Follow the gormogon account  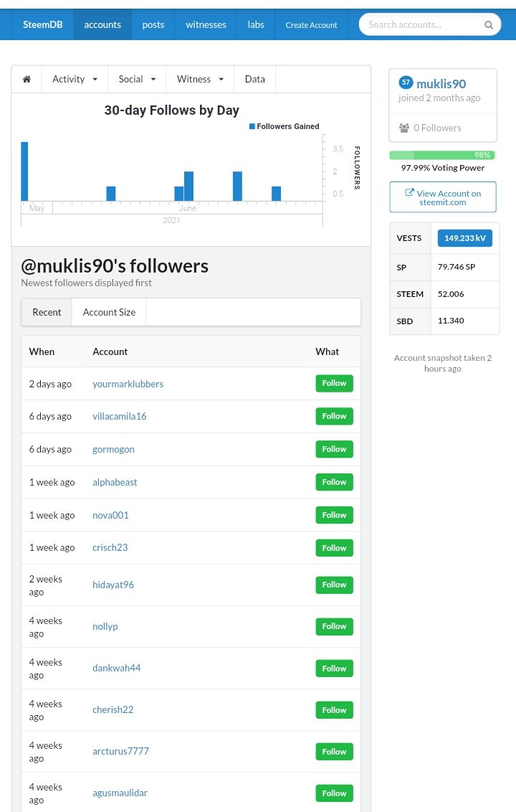[x=334, y=449]
